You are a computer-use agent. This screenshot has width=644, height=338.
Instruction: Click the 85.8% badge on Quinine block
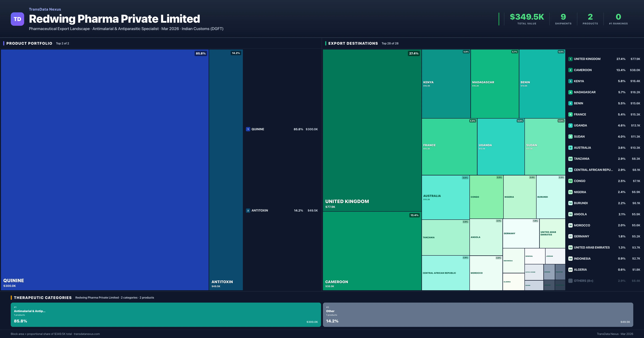(200, 54)
